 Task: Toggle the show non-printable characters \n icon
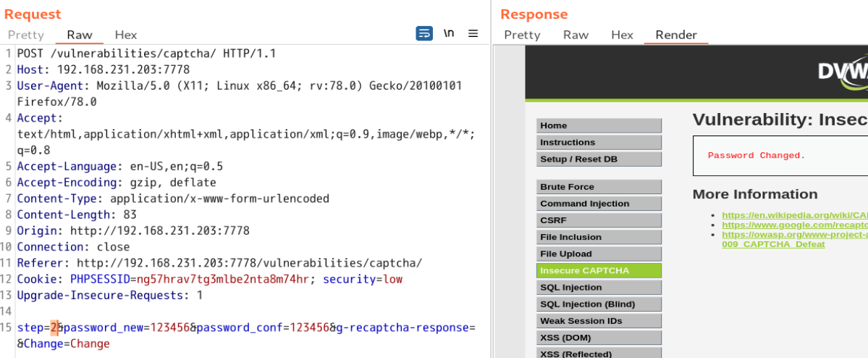(449, 33)
